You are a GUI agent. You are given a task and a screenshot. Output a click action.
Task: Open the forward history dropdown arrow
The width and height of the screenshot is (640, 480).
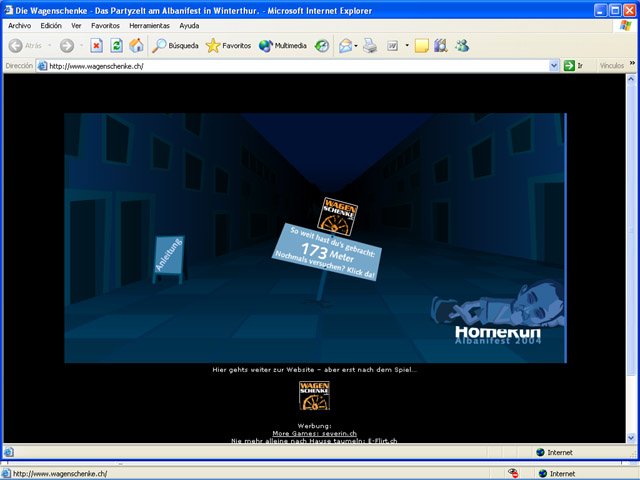pos(81,45)
